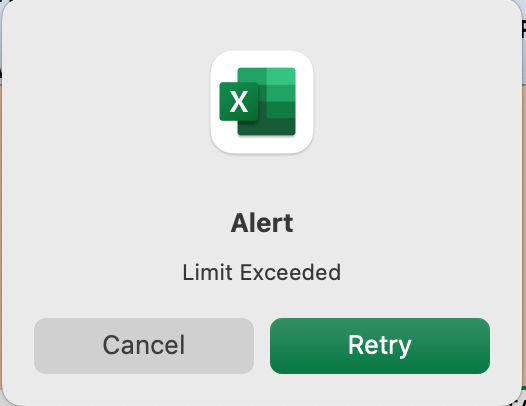Click the bold Alert heading

pyautogui.click(x=262, y=223)
